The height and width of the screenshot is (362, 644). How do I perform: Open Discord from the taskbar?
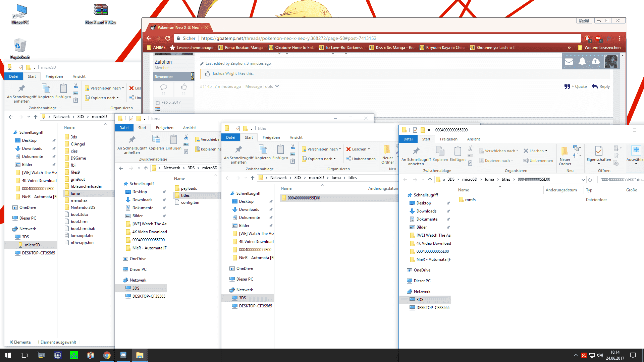(123, 355)
